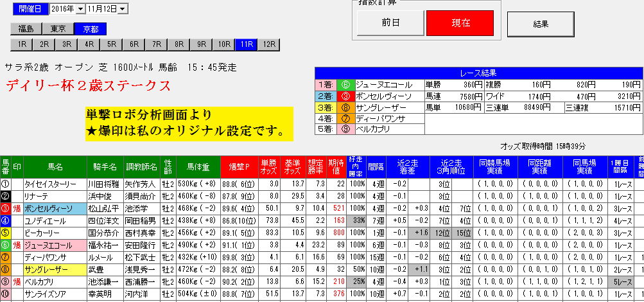Select yellow-highlighted サングレーザー name cell
Screen dimensions: 644x302
tap(55, 270)
